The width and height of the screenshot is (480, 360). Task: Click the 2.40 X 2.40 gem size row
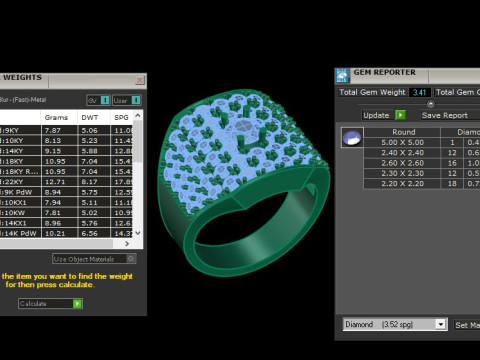click(422, 153)
